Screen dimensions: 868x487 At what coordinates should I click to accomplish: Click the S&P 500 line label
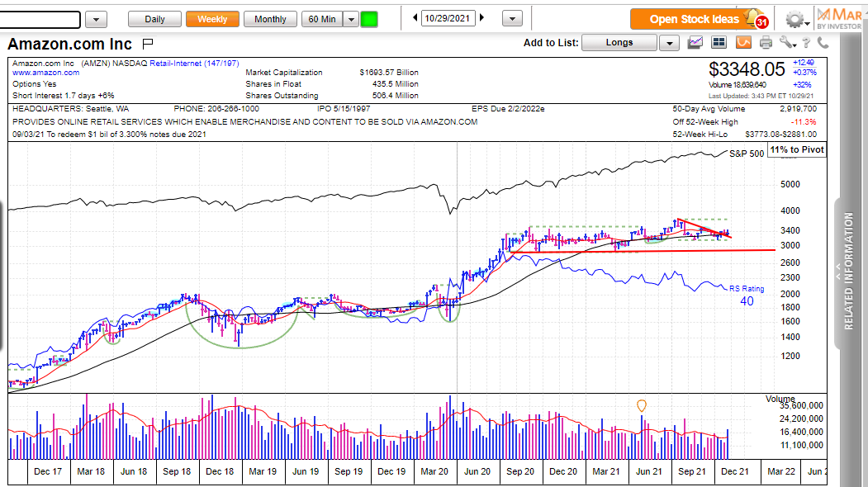click(747, 154)
